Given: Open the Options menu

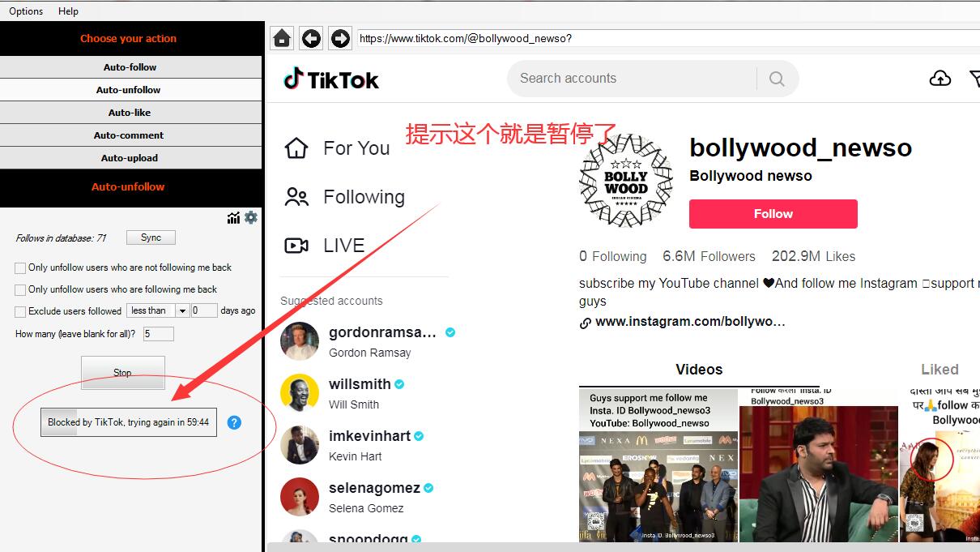Looking at the screenshot, I should coord(25,11).
